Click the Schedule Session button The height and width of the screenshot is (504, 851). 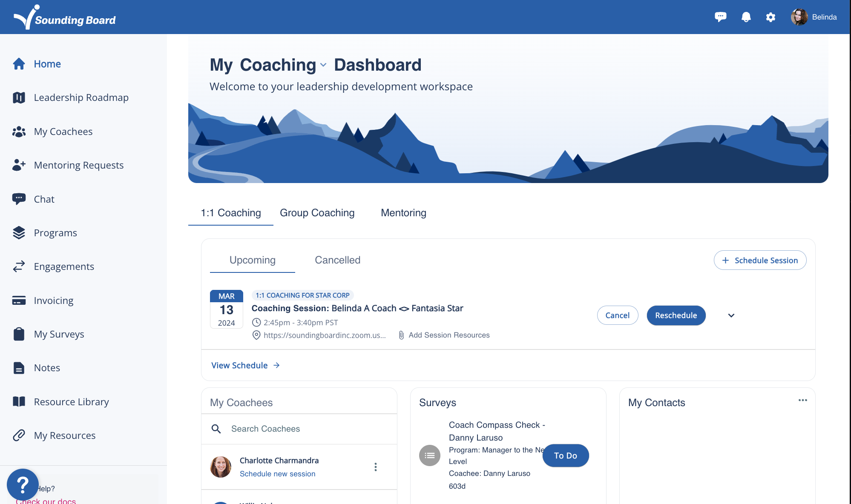pos(760,260)
